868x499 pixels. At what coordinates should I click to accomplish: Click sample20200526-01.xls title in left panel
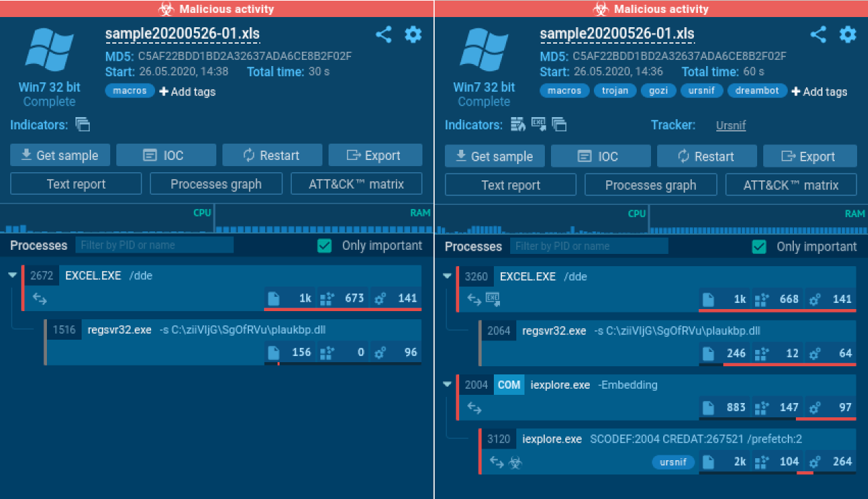182,34
